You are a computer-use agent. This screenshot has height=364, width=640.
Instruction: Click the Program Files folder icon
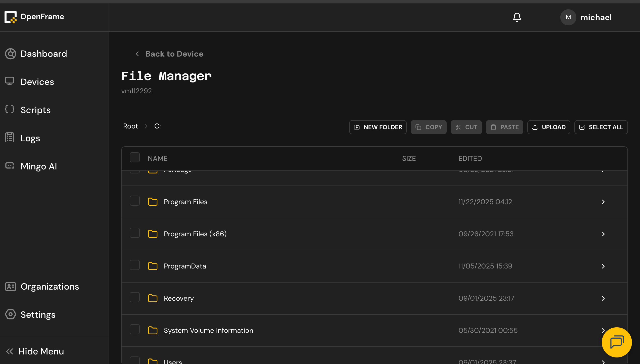(x=153, y=202)
